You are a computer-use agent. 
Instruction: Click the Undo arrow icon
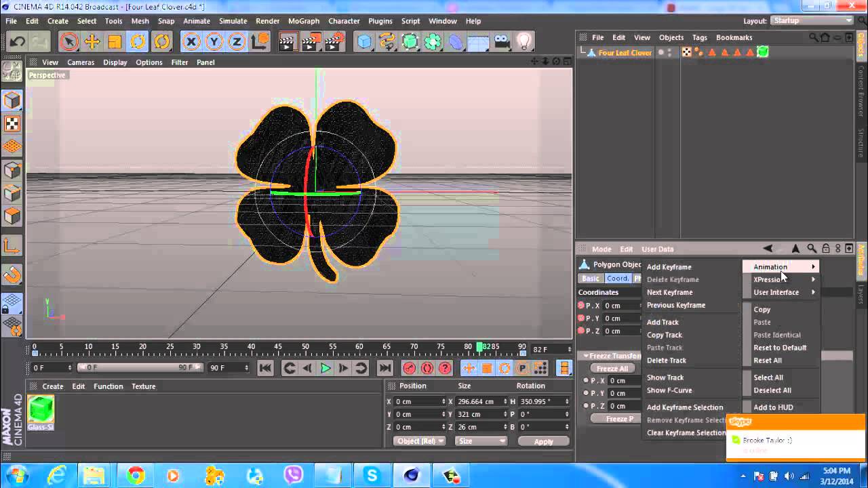(17, 42)
